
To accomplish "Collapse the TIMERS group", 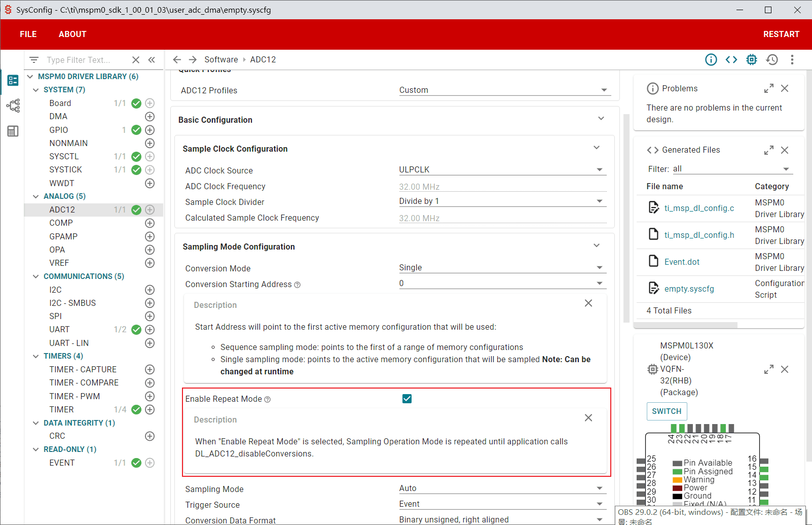I will (x=35, y=356).
